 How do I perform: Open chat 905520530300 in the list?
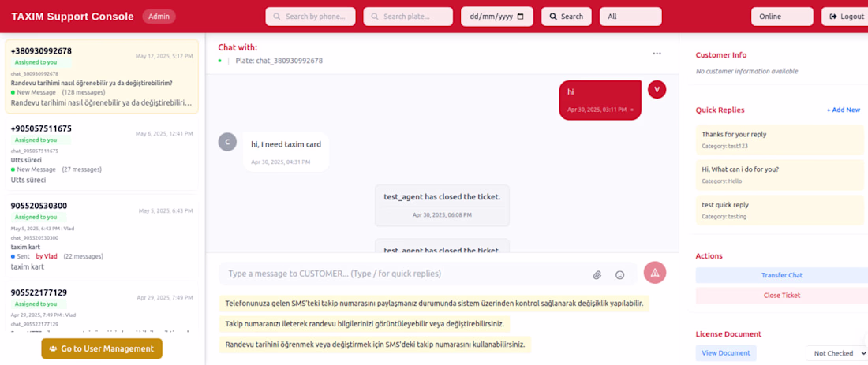pos(102,235)
